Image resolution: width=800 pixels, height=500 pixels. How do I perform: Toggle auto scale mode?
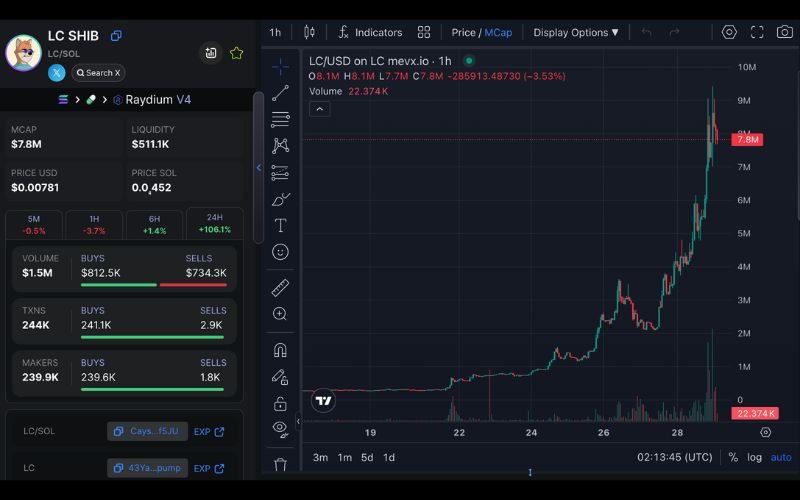pyautogui.click(x=781, y=457)
